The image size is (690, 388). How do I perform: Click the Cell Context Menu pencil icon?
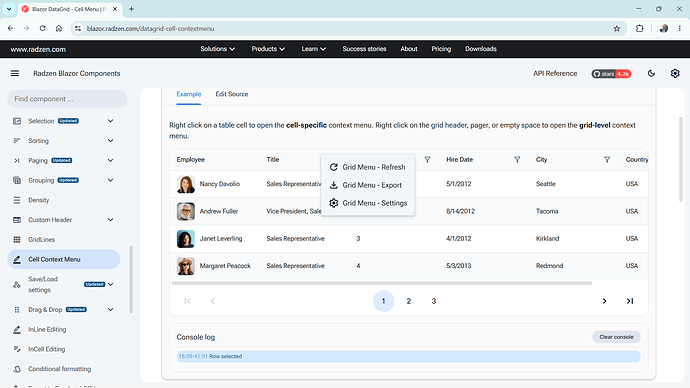coord(17,260)
